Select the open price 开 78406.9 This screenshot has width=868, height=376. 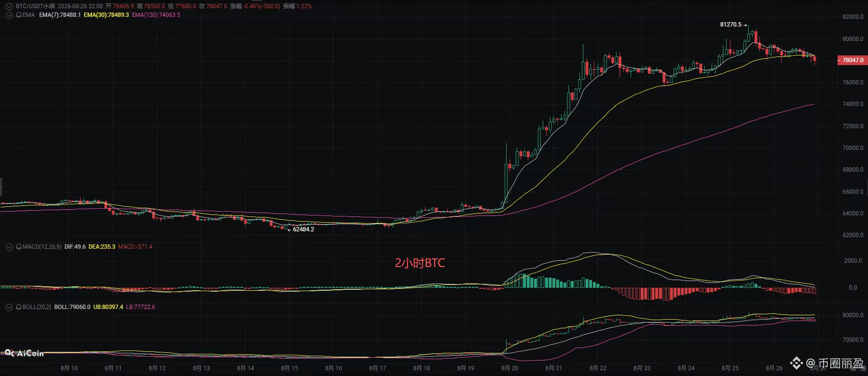120,6
